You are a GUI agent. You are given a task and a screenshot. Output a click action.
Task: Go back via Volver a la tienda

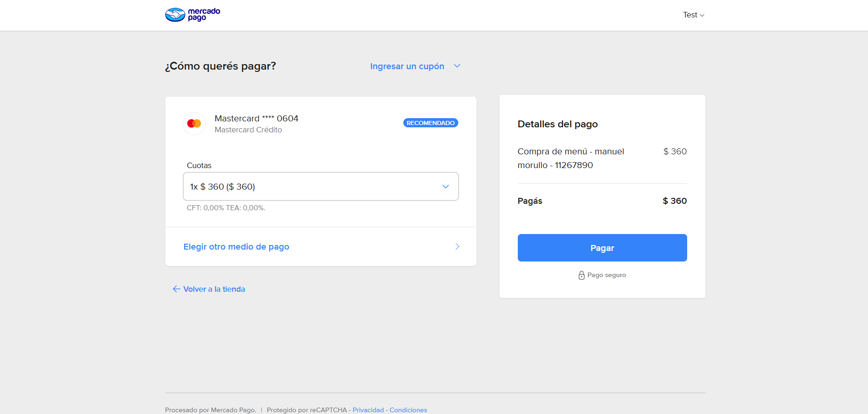[214, 289]
